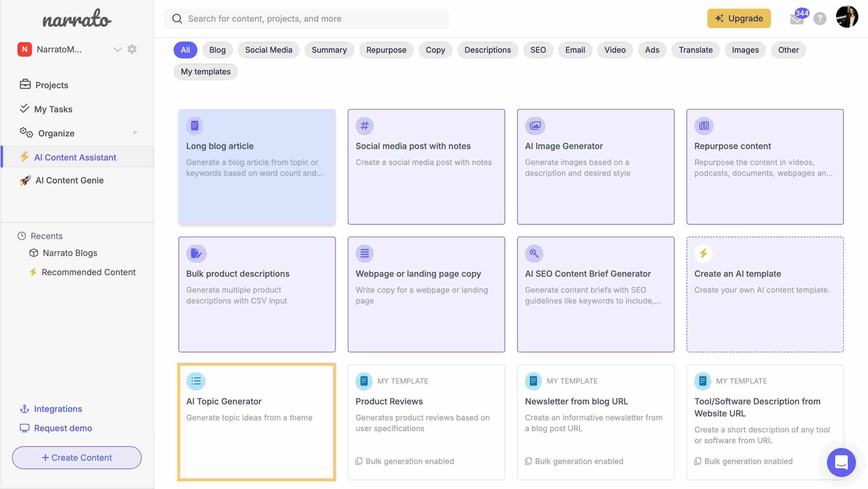
Task: Open Webpage or landing page copy title
Action: pyautogui.click(x=418, y=274)
